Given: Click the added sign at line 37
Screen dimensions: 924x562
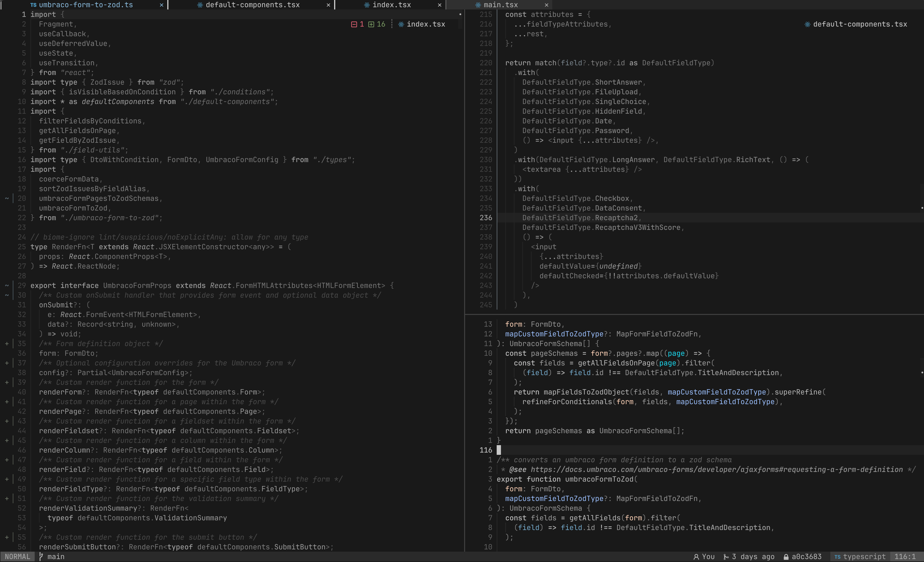Looking at the screenshot, I should point(7,363).
